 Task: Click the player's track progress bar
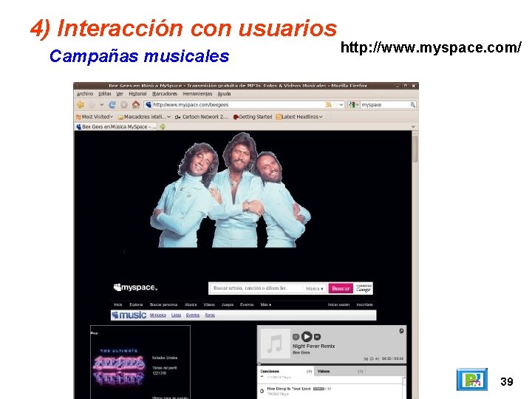coord(332,364)
